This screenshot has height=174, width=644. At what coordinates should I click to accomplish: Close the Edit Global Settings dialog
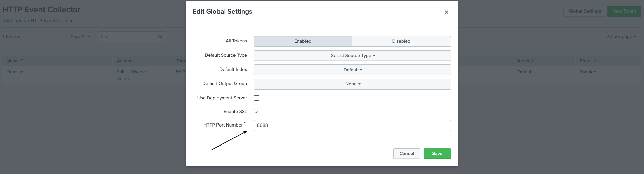pyautogui.click(x=446, y=12)
